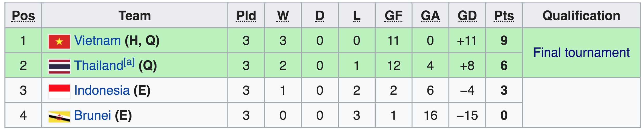This screenshot has width=644, height=133.
Task: Open the Vietnam team link
Action: (97, 41)
